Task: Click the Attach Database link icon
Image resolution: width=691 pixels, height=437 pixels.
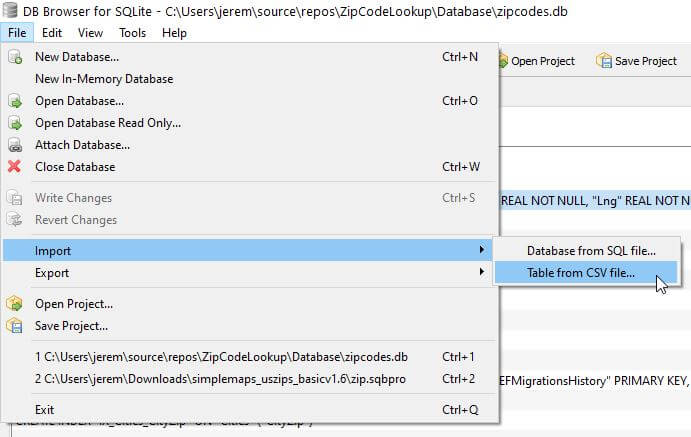Action: pyautogui.click(x=15, y=145)
